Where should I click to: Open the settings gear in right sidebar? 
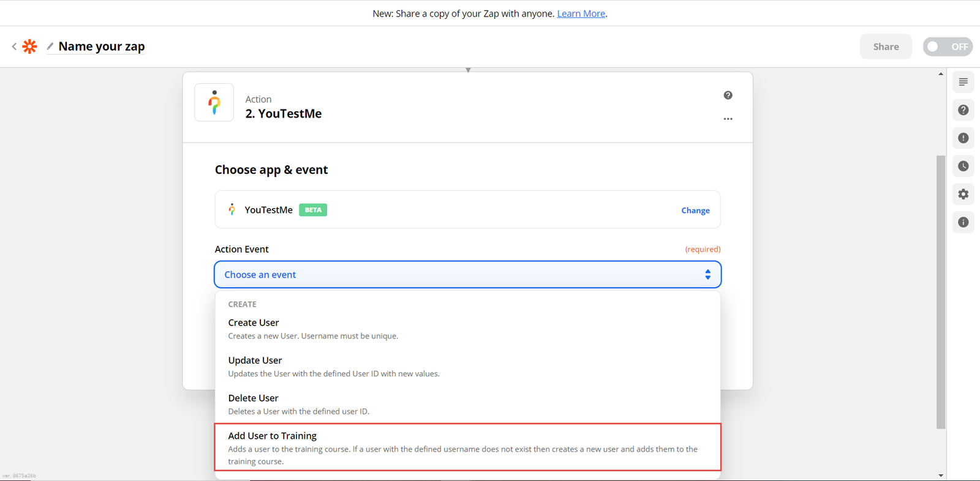(x=963, y=195)
